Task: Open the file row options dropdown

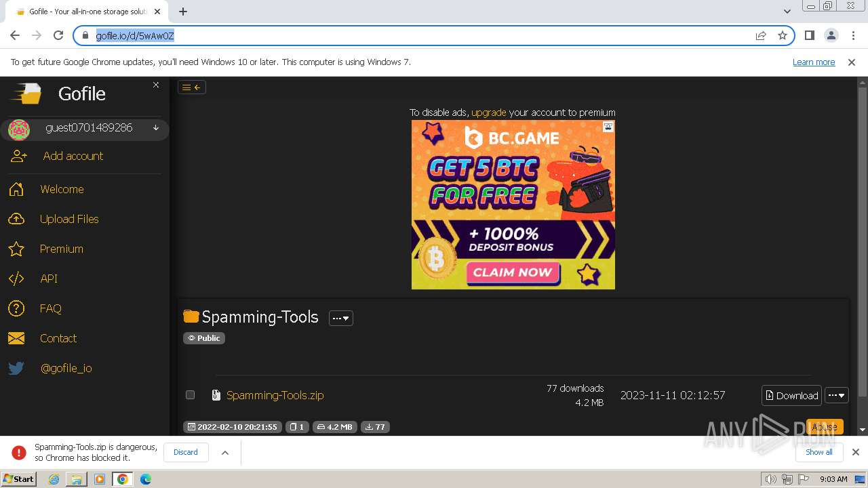Action: pos(837,396)
